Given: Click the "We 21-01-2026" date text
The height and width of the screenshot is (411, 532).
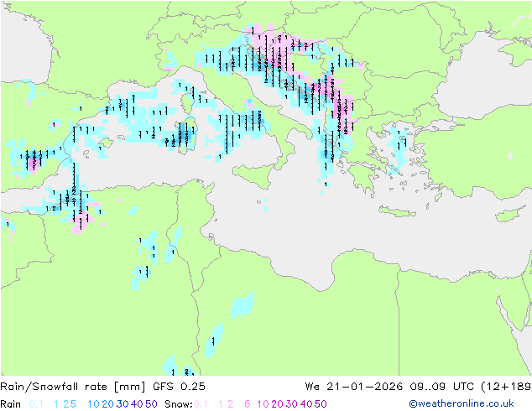Looking at the screenshot, I should coord(354,387).
